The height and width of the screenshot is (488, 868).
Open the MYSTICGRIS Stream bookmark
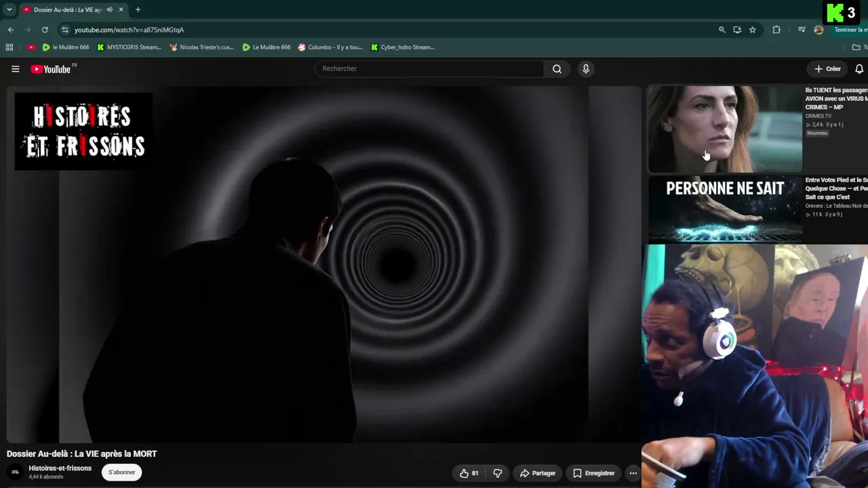point(129,47)
